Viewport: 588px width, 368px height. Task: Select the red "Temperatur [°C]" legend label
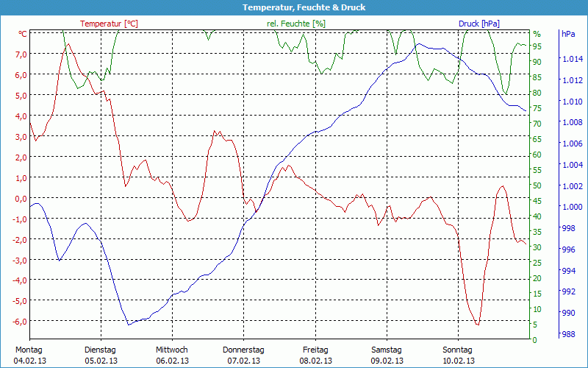click(109, 24)
